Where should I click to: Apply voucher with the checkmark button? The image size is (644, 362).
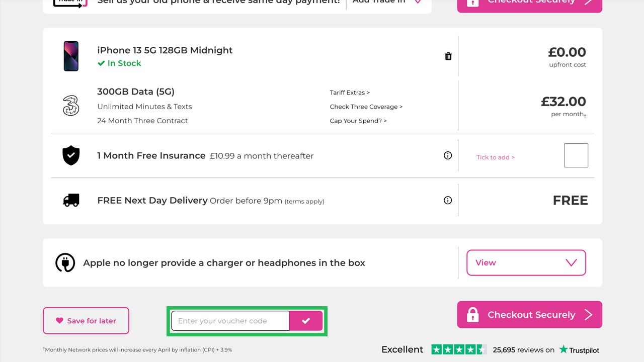[x=306, y=321]
